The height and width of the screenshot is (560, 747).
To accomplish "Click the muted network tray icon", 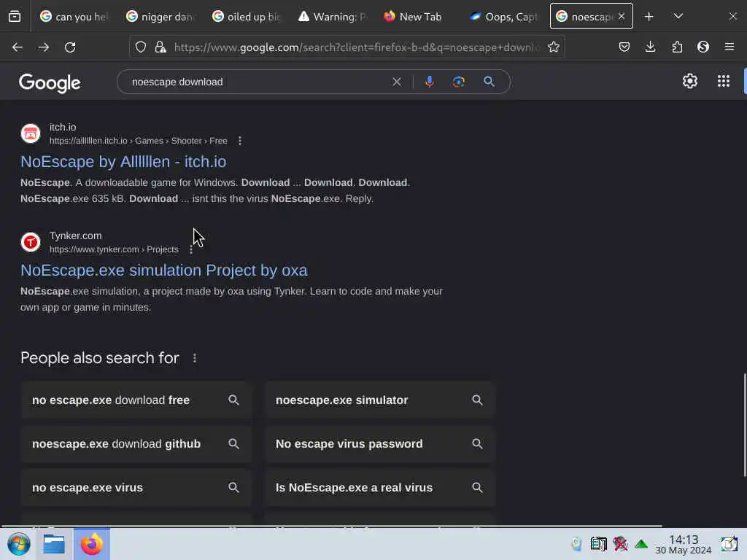I will point(620,544).
